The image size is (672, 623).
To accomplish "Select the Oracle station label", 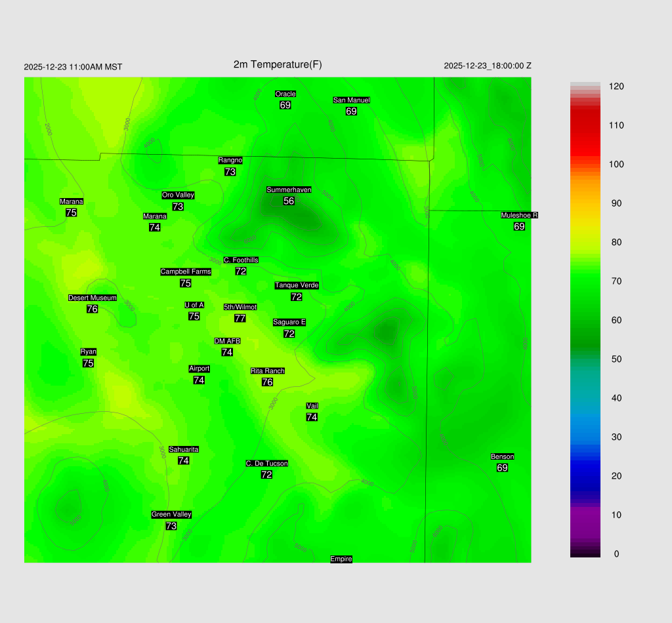I will (x=285, y=94).
